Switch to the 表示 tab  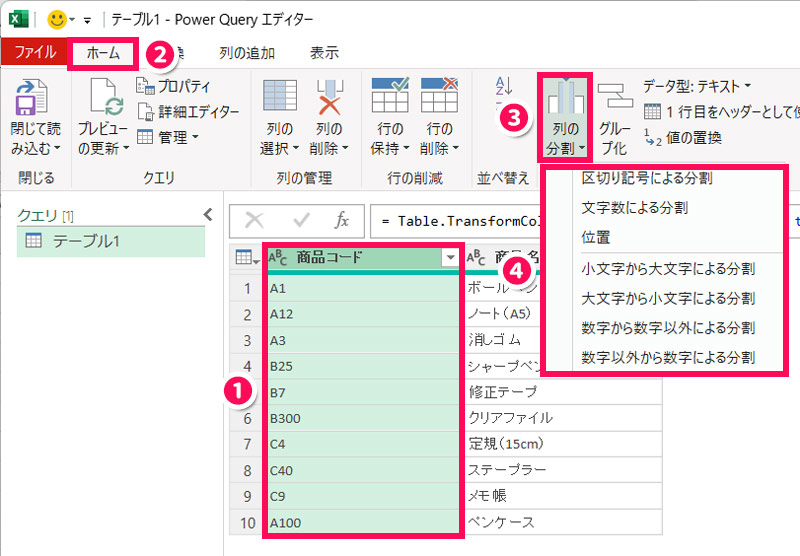pyautogui.click(x=324, y=53)
